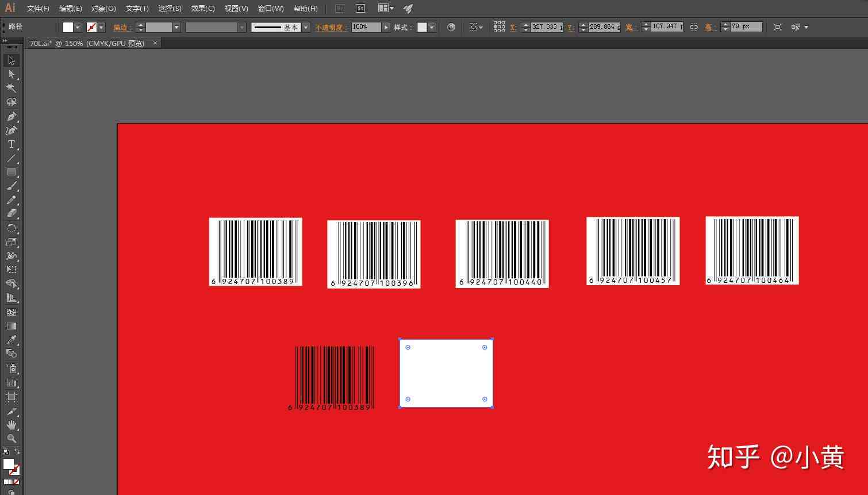
Task: Select the Width tool
Action: click(x=11, y=256)
